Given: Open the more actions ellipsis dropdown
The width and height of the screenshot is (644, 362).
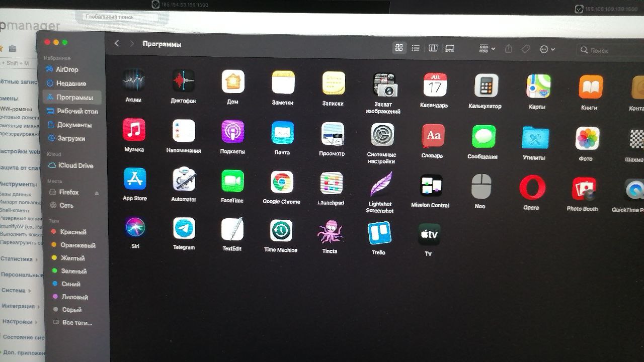Looking at the screenshot, I should pos(547,49).
